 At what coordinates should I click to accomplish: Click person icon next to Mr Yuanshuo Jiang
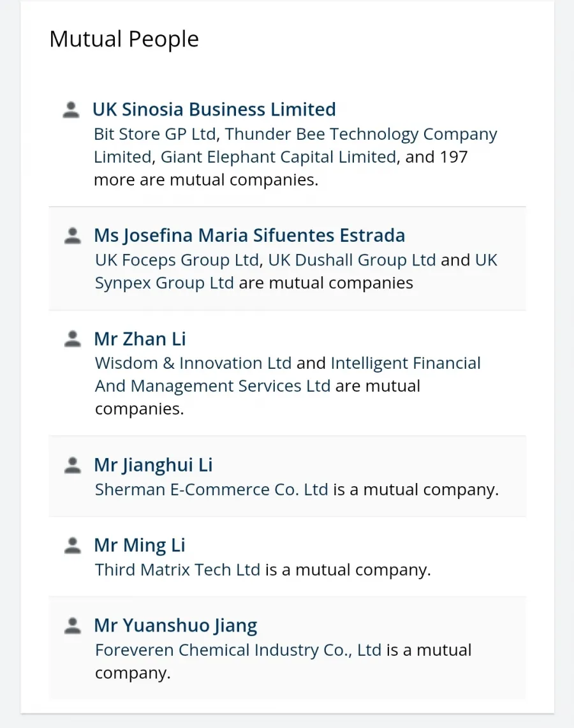[x=73, y=625]
